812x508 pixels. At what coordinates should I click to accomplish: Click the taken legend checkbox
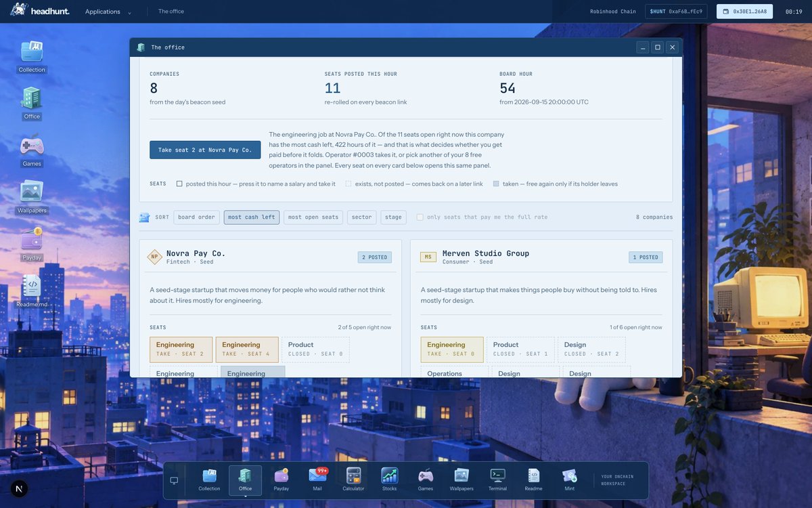[x=496, y=184]
